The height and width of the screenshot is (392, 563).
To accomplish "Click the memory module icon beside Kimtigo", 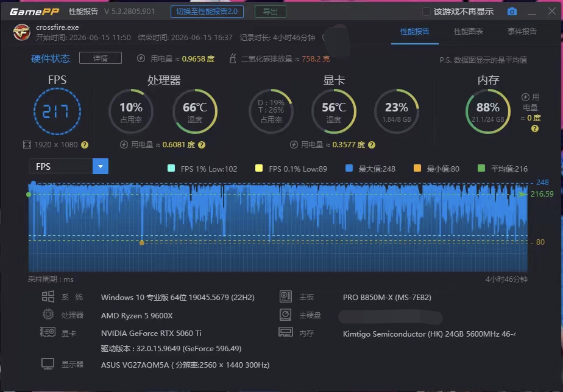I will click(x=286, y=332).
